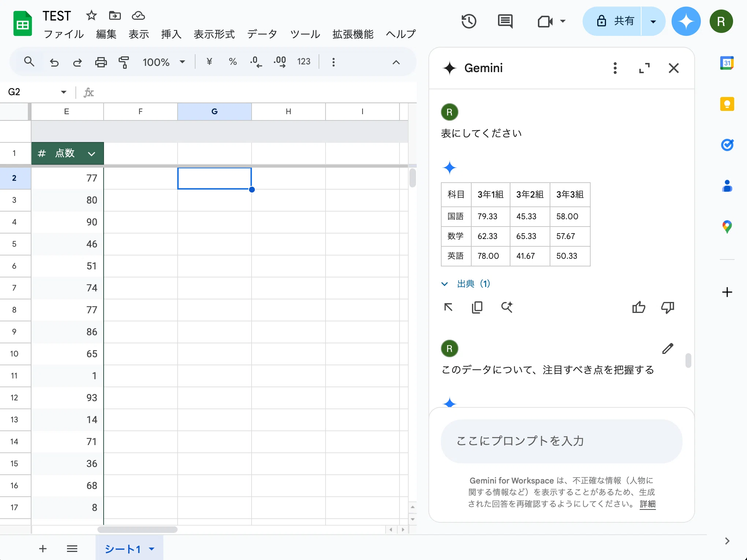Open the ツール menu
The height and width of the screenshot is (560, 747).
305,34
